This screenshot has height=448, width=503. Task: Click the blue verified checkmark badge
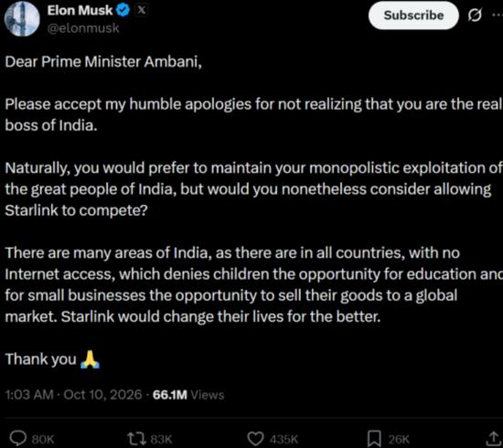tap(123, 10)
